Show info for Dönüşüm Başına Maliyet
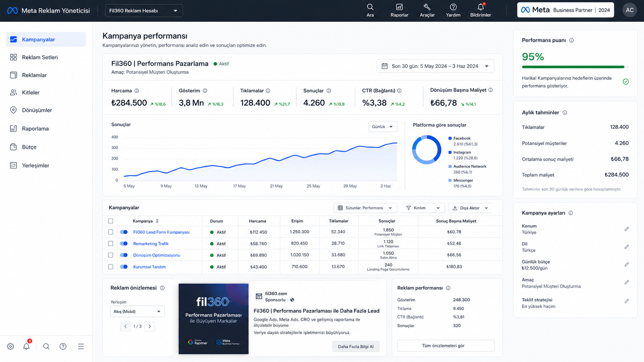This screenshot has height=362, width=644. tap(491, 90)
